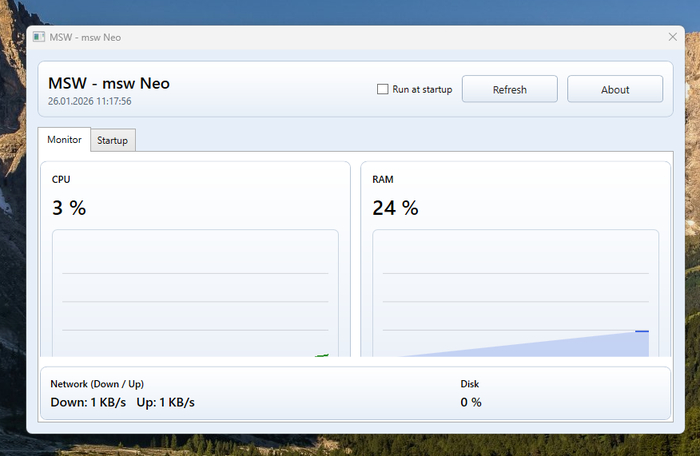The image size is (700, 456).
Task: Click the MSW app icon in title bar
Action: pyautogui.click(x=38, y=37)
